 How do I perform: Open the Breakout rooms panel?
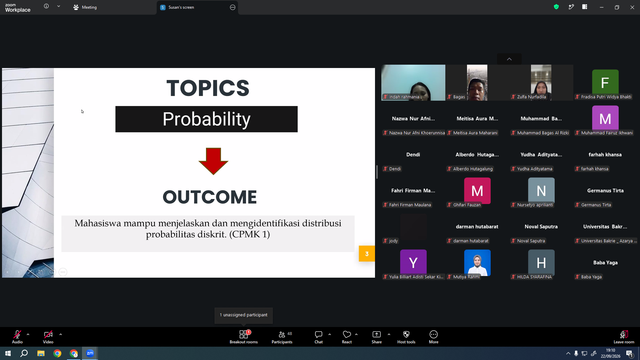pyautogui.click(x=243, y=337)
